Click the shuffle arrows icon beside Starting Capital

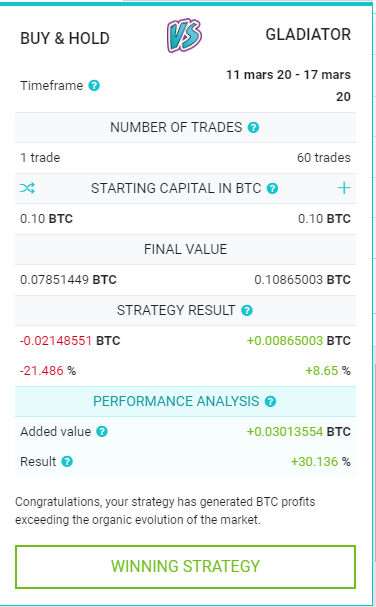(x=27, y=188)
